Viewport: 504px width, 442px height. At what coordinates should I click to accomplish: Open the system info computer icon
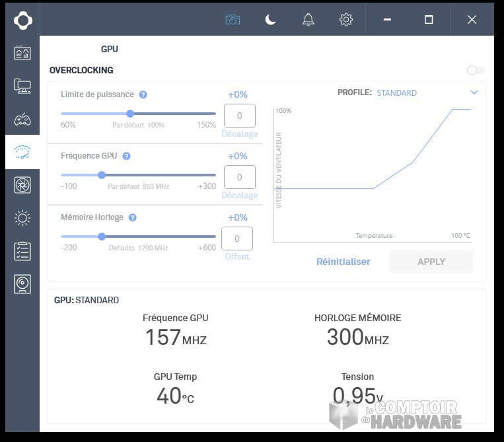(22, 86)
